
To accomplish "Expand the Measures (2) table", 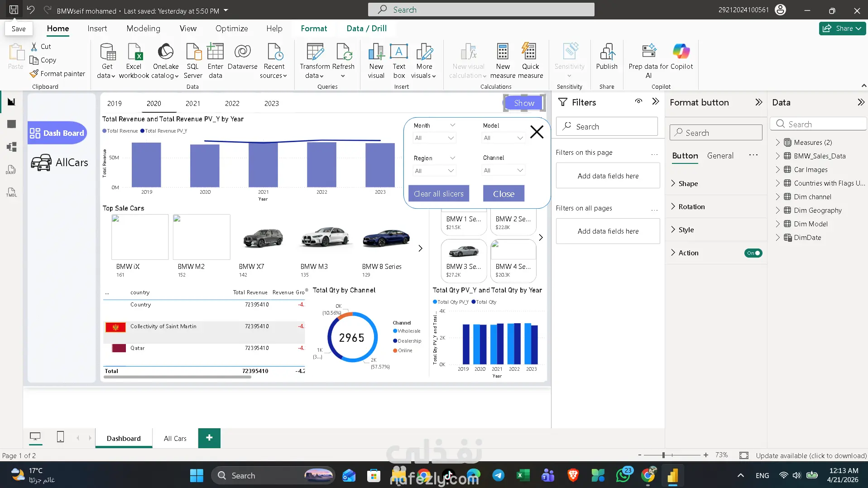I will (x=777, y=143).
